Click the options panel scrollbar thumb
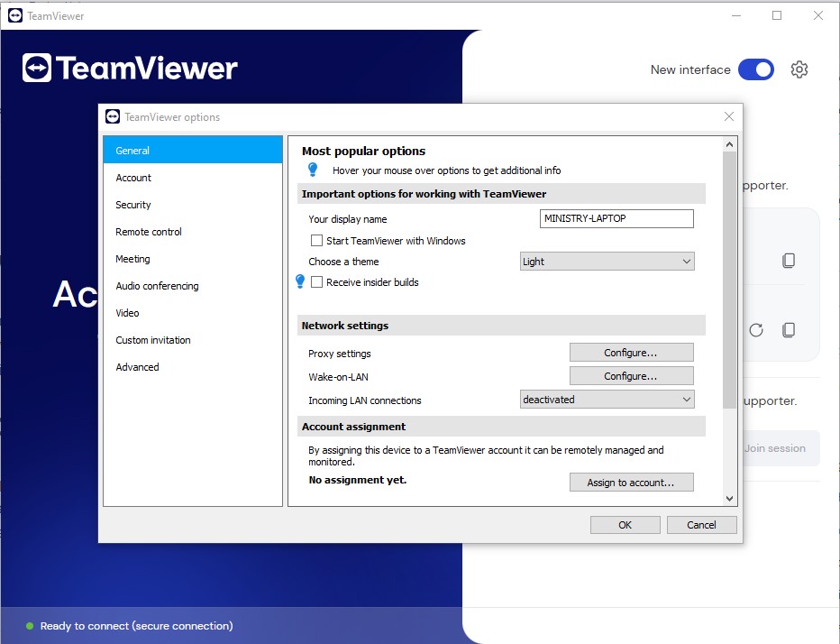Viewport: 840px width, 644px height. 729,280
